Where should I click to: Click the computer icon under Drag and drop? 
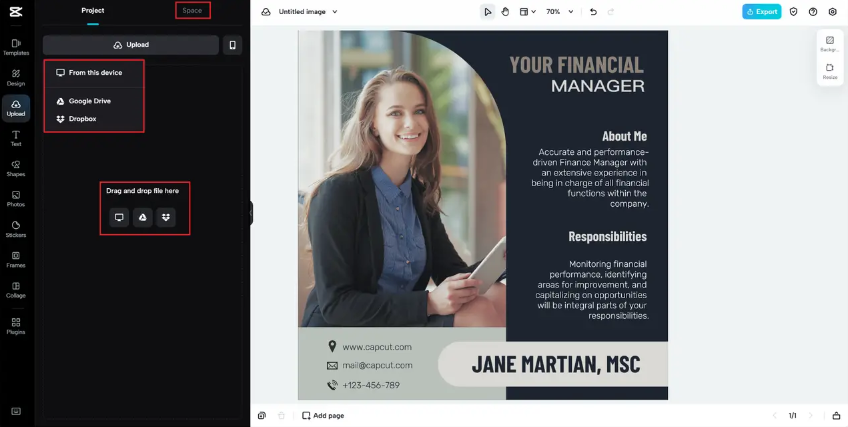[119, 217]
